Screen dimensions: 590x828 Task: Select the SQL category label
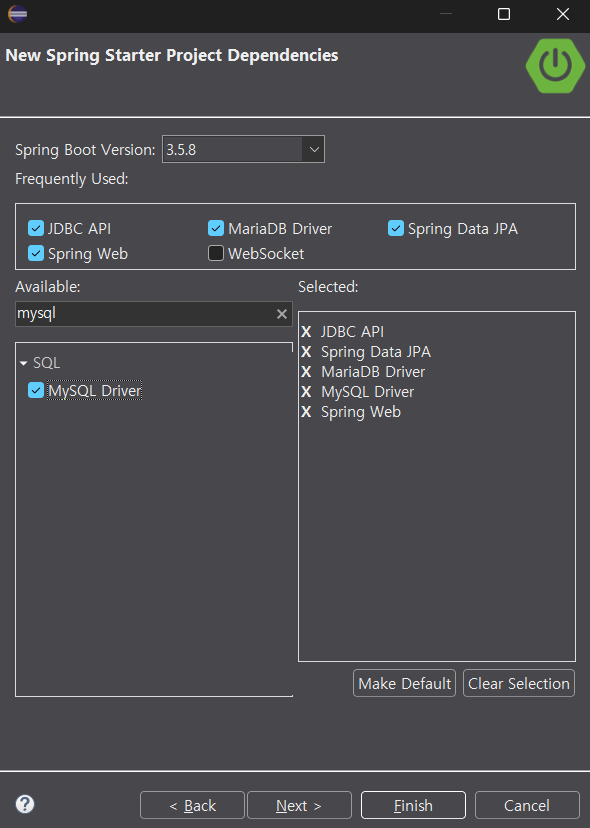pos(46,363)
